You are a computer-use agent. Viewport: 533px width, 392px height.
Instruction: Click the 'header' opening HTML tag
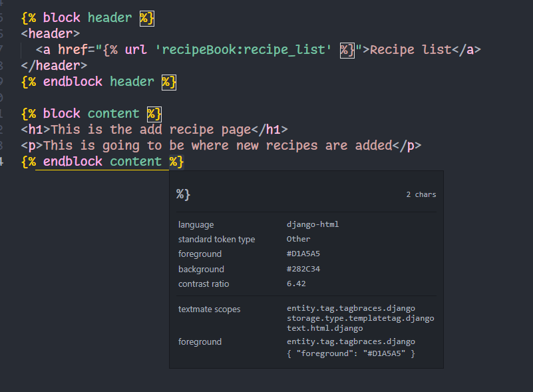tap(51, 34)
